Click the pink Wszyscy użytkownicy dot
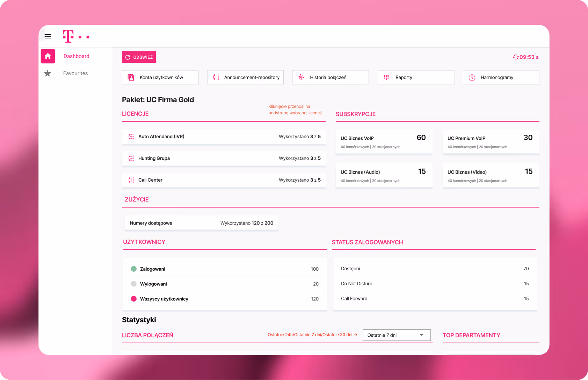 point(133,299)
